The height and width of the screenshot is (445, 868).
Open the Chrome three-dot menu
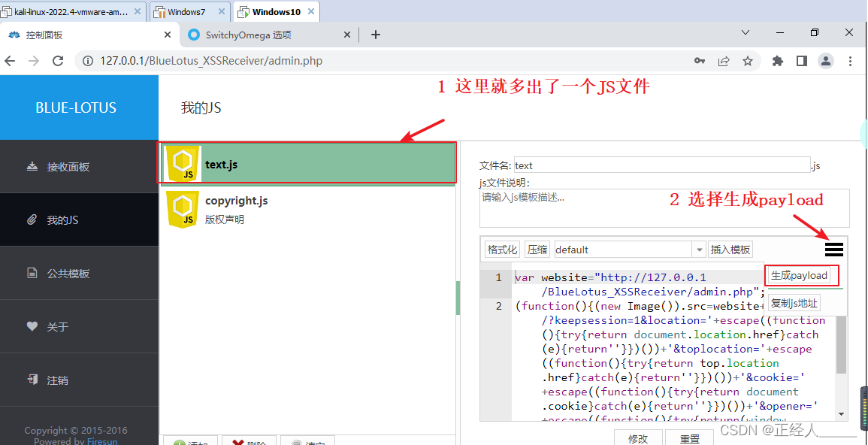[850, 61]
